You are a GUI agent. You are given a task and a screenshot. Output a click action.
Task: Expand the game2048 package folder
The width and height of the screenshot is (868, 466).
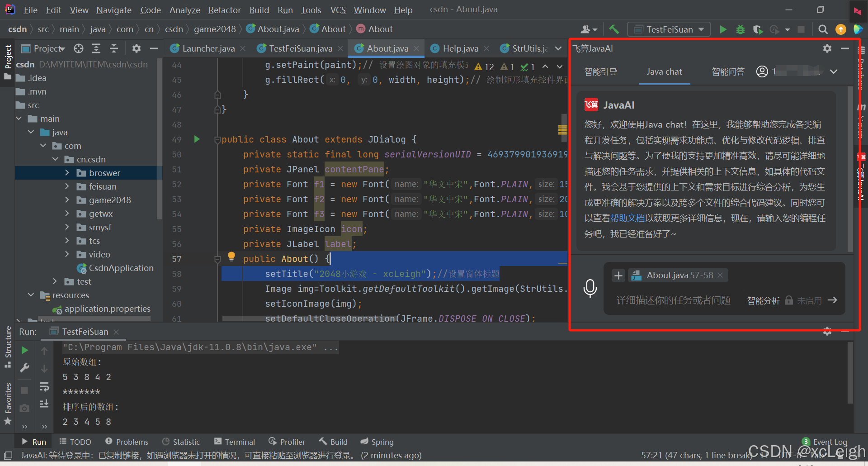(67, 200)
